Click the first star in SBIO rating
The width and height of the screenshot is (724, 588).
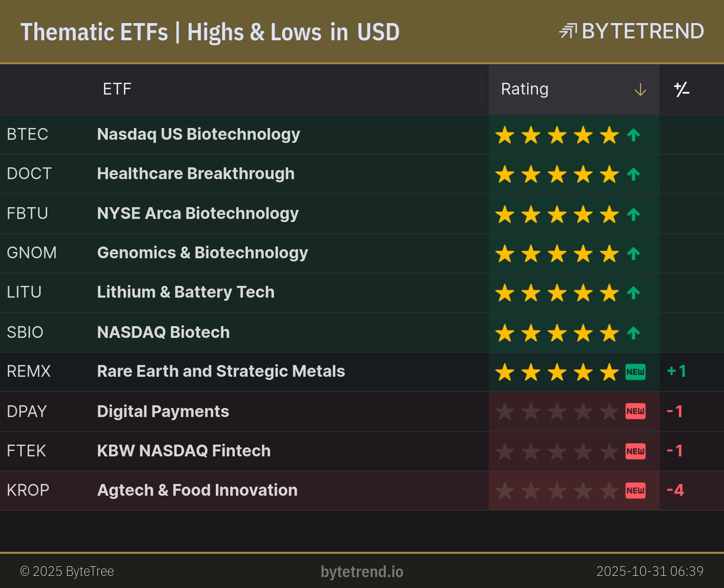(x=505, y=333)
